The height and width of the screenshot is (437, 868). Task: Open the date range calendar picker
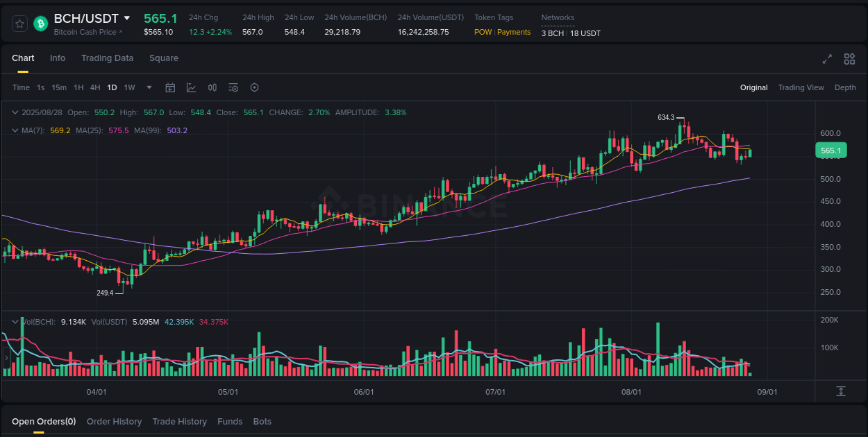tap(170, 87)
